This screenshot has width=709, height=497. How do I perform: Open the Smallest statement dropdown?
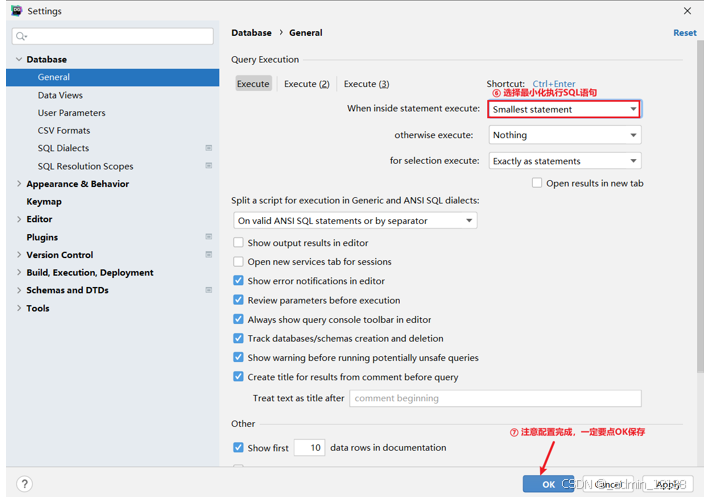click(564, 109)
